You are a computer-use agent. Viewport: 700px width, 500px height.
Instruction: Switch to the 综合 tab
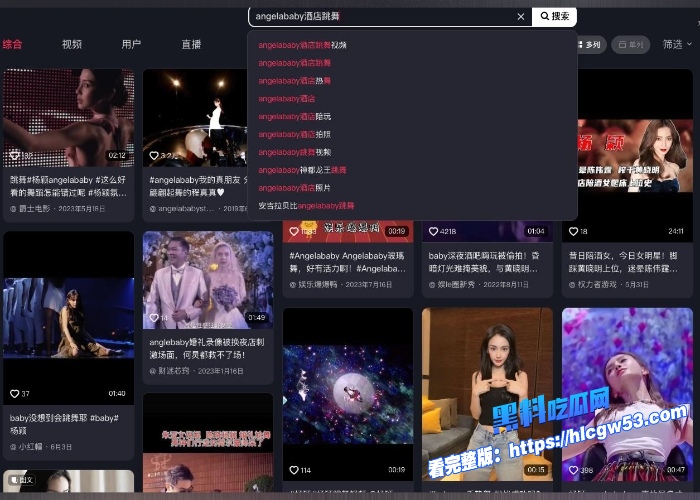(12, 44)
